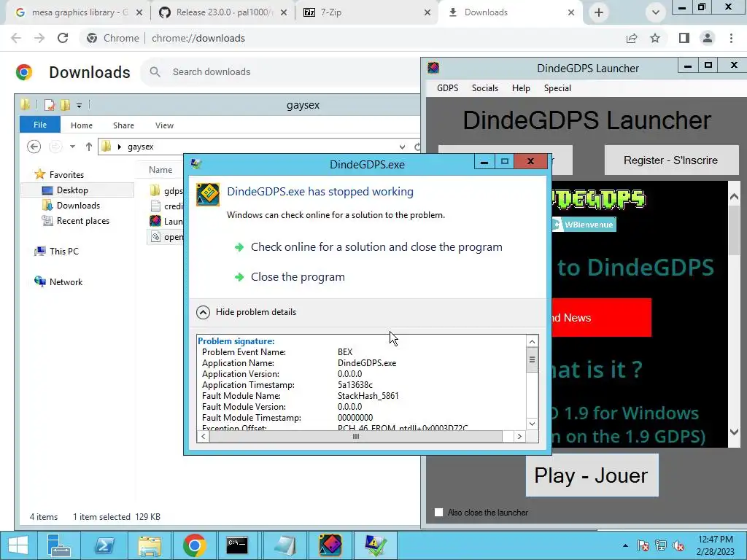Reload the Chrome page

(x=63, y=38)
